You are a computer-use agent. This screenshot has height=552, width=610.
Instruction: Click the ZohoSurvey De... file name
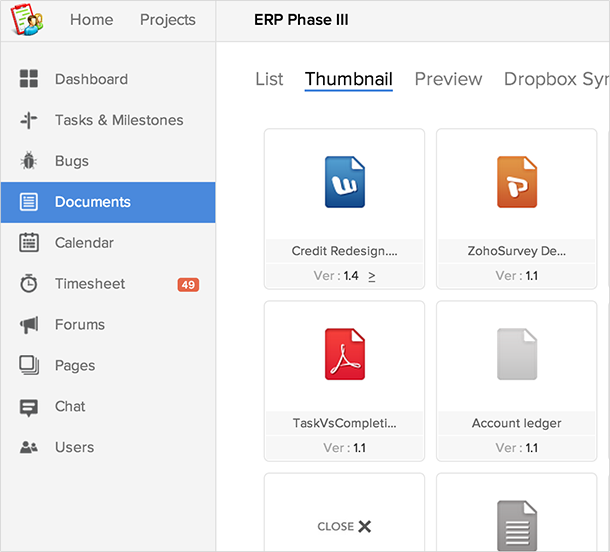tap(517, 251)
